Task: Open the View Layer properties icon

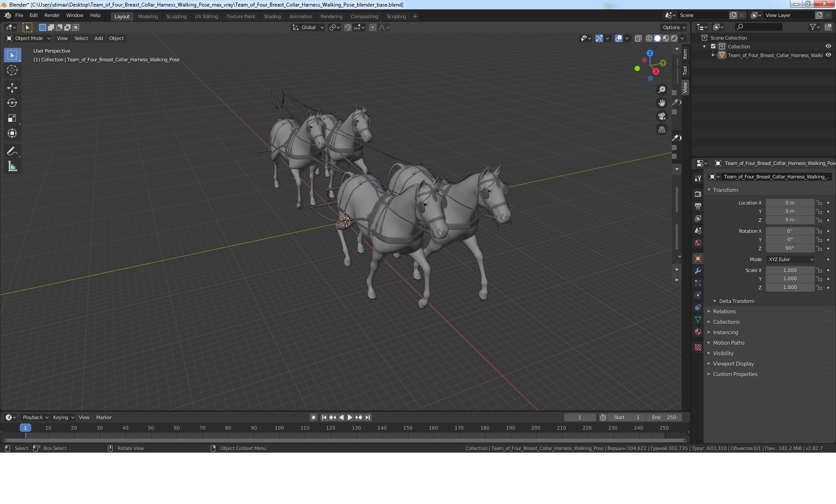Action: point(698,218)
